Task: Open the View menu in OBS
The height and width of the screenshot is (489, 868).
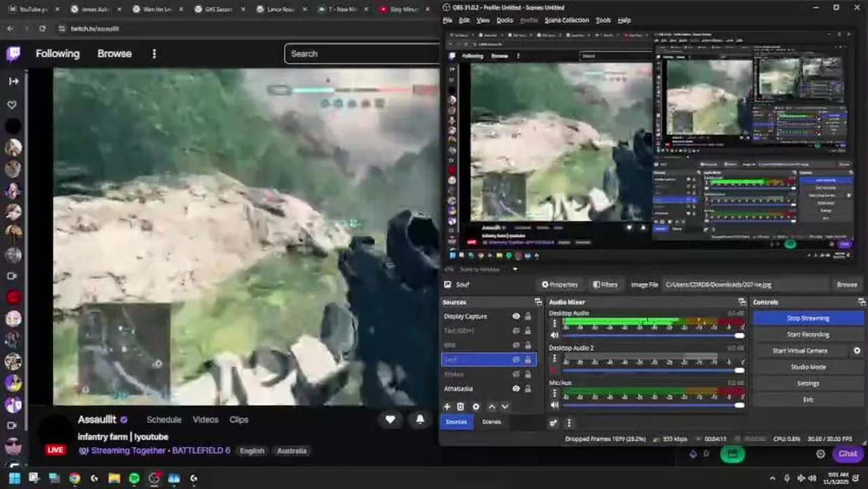Action: click(483, 20)
